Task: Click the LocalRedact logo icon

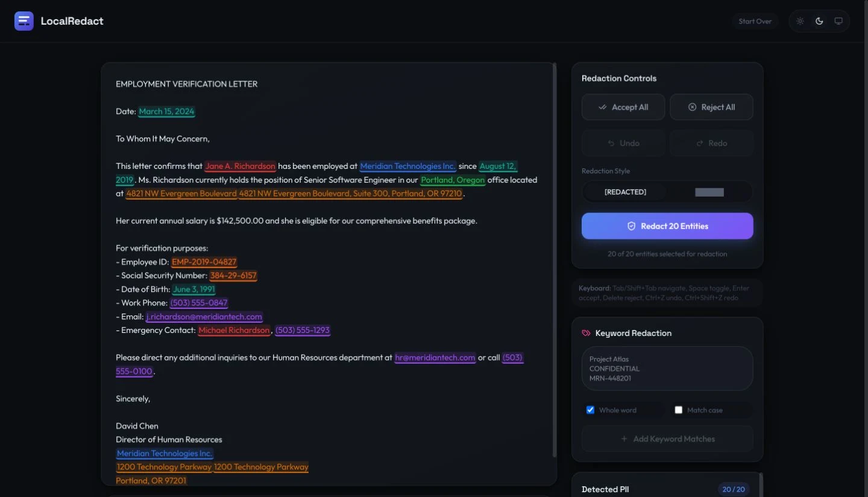Action: point(24,21)
